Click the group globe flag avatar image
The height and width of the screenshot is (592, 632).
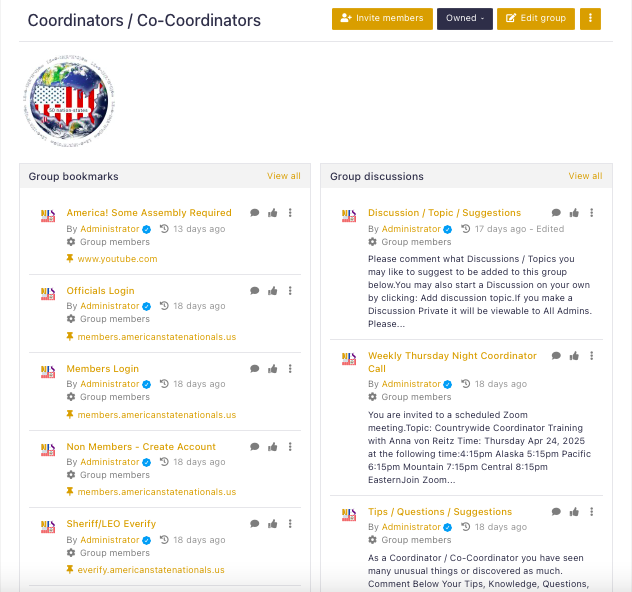69,101
